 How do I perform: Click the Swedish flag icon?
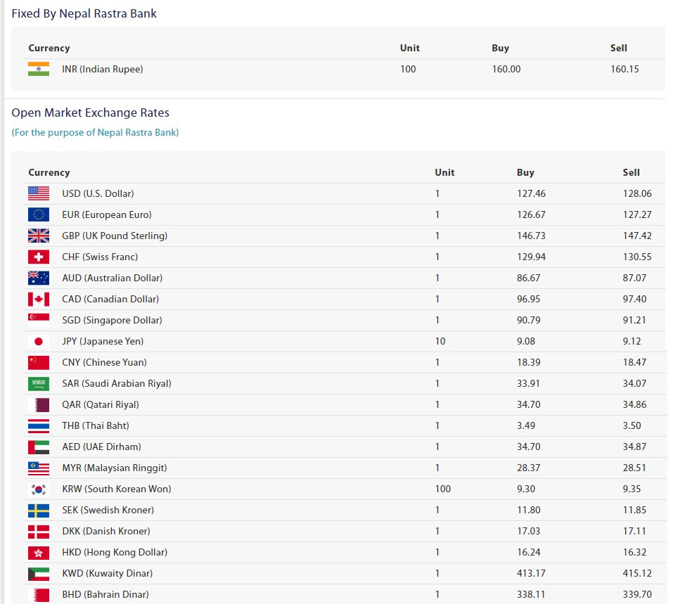39,511
